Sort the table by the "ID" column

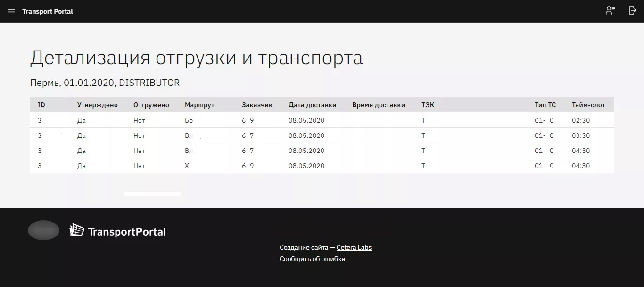pos(41,105)
